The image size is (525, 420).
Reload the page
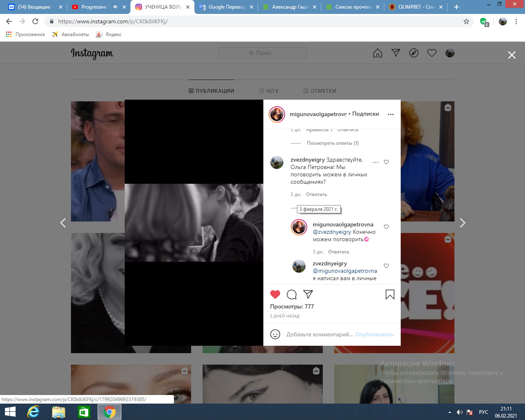click(x=35, y=21)
